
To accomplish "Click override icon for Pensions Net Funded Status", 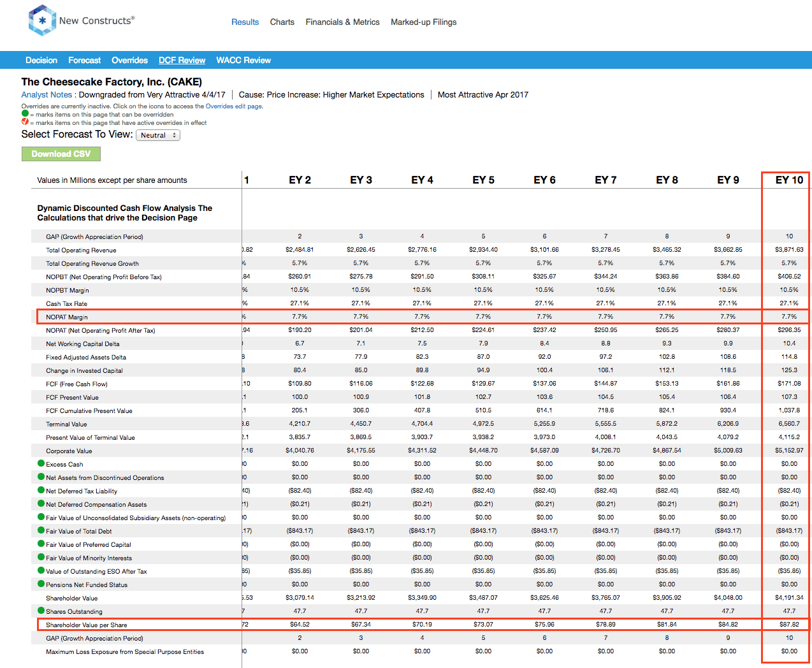I will (41, 584).
